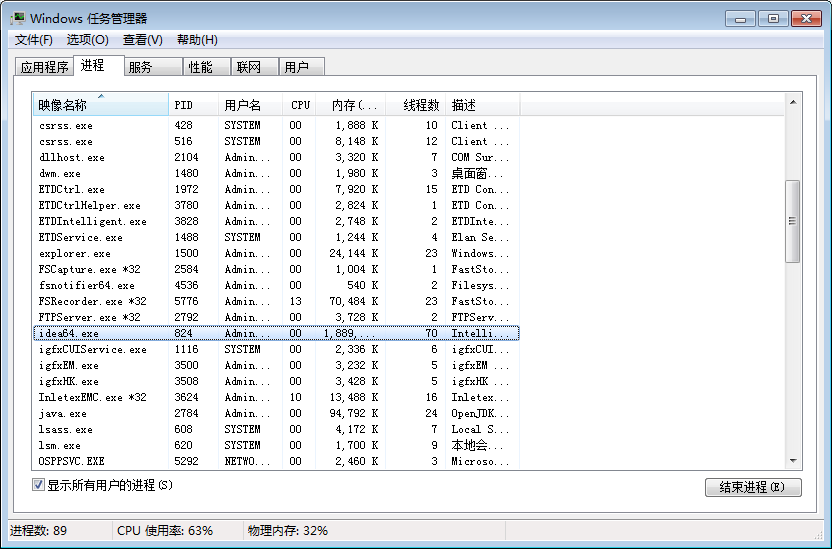Click the NETWO... user name cell

coord(247,461)
